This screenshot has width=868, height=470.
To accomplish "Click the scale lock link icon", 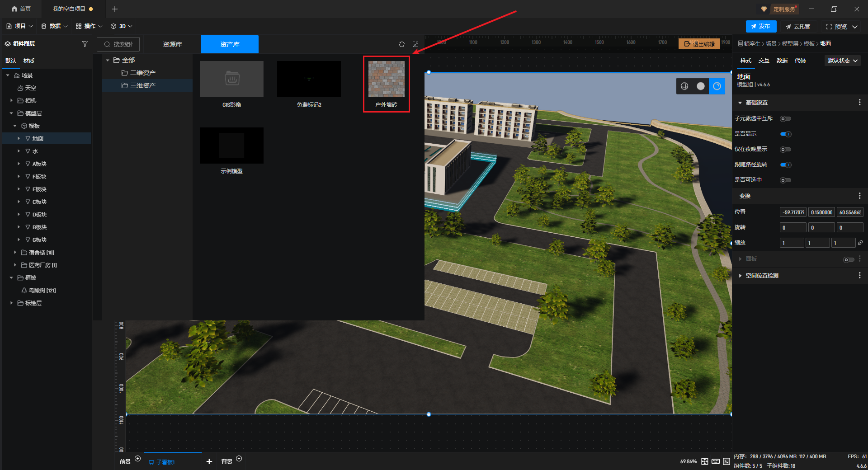I will point(860,243).
